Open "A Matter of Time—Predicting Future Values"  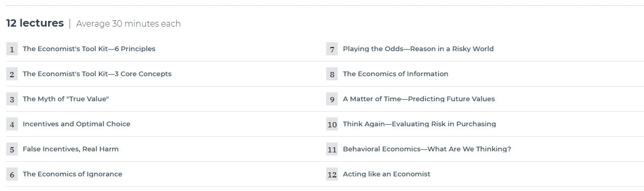point(419,99)
